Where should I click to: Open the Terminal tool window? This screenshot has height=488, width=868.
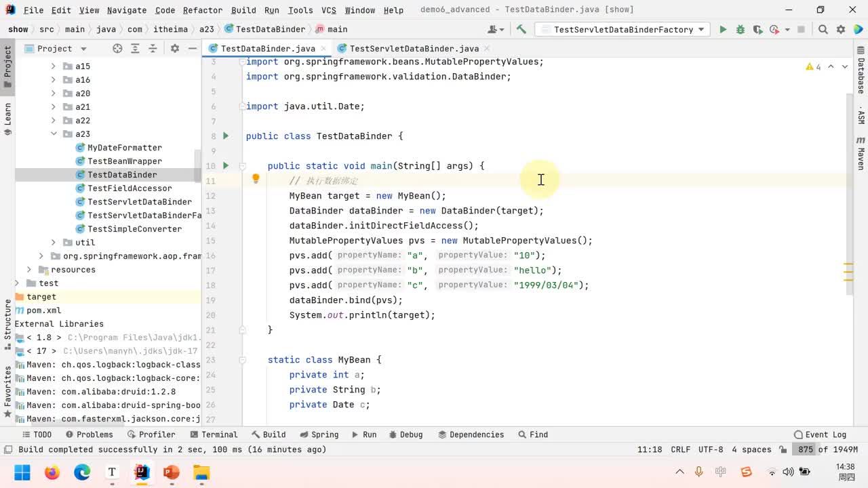click(214, 434)
